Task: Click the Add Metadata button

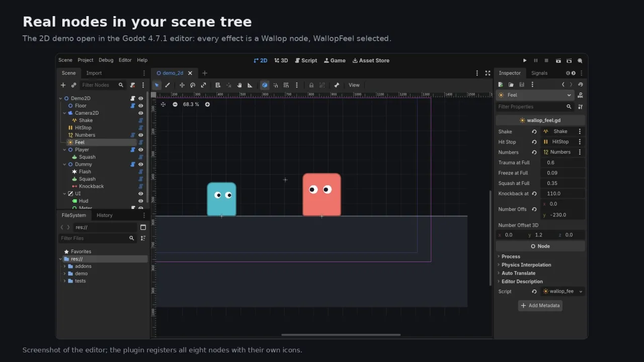Action: [x=540, y=306]
